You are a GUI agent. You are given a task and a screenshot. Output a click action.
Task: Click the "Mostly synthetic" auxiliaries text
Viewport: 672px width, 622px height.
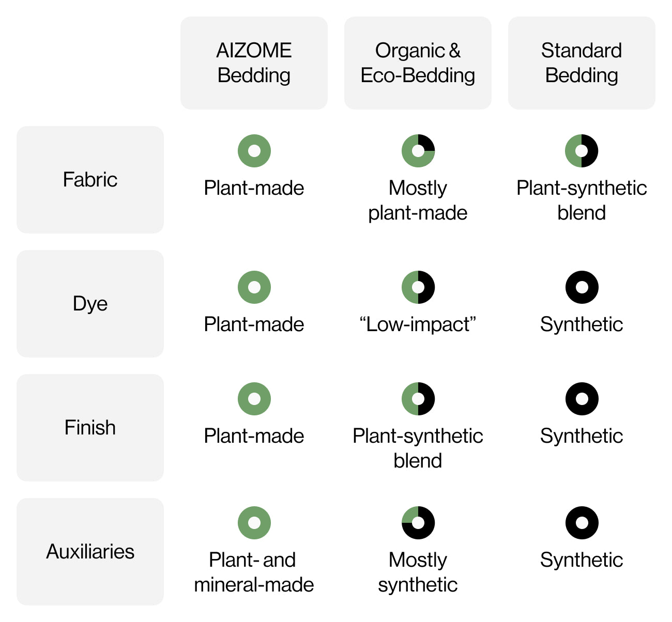click(418, 572)
